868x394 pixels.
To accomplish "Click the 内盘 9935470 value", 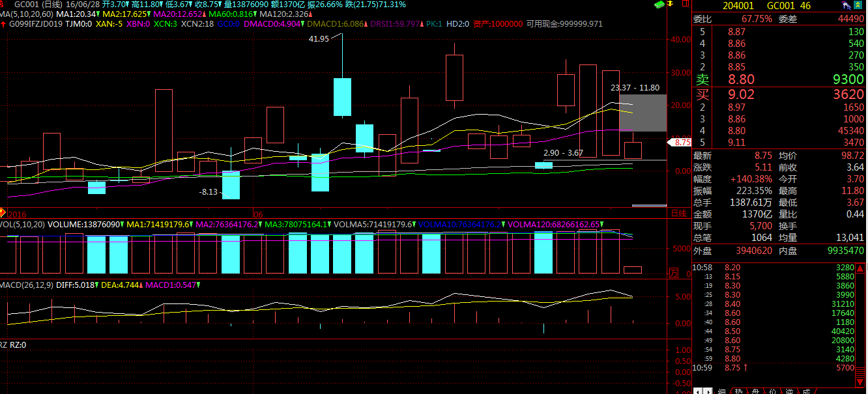I will (847, 251).
